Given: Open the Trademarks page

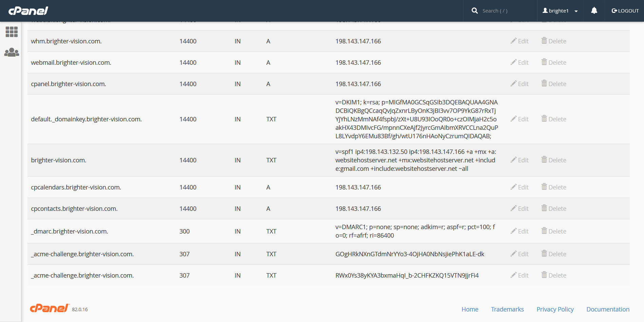Looking at the screenshot, I should click(507, 309).
